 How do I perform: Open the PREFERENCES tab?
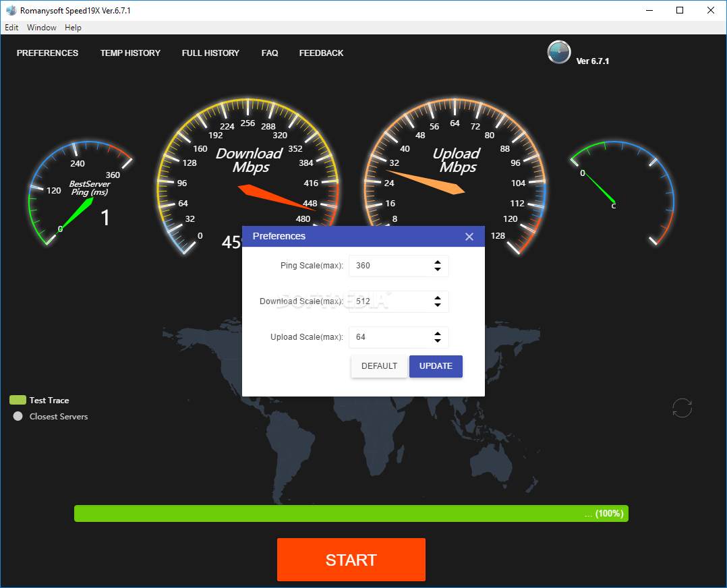[x=47, y=53]
